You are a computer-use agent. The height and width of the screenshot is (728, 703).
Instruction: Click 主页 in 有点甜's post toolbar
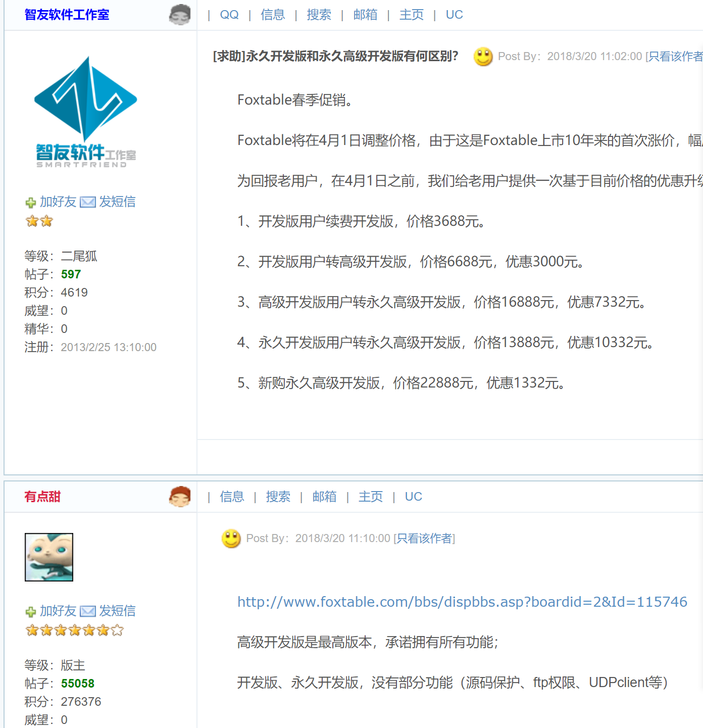pos(371,497)
